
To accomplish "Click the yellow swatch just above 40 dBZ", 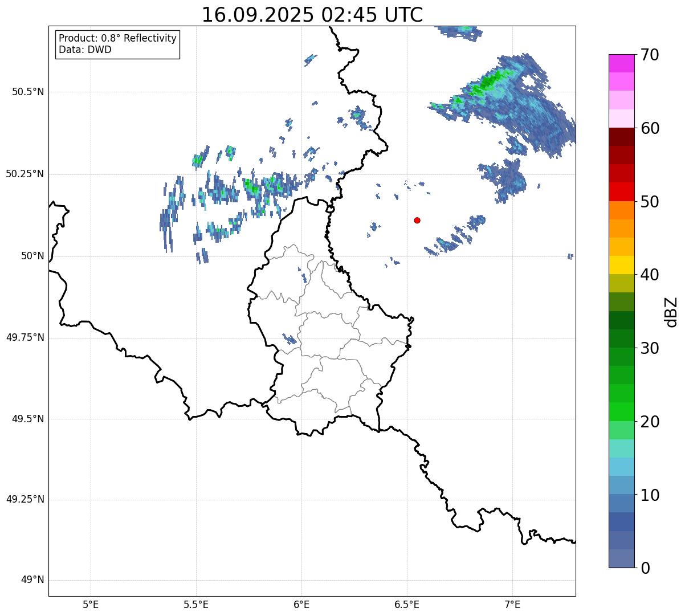I will pos(622,265).
